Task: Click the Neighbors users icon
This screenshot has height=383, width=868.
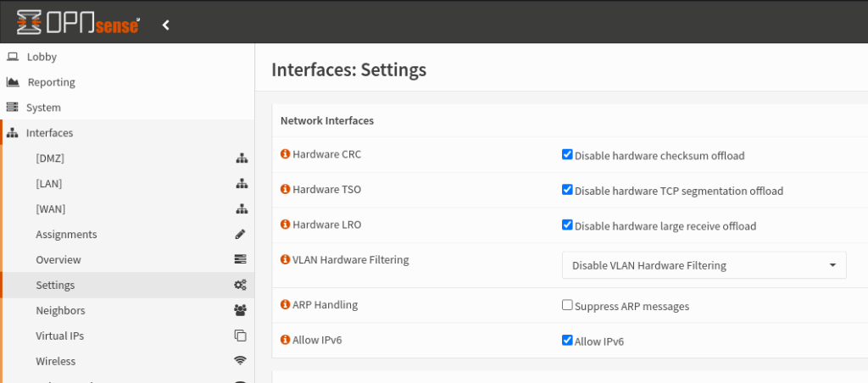Action: [x=241, y=310]
